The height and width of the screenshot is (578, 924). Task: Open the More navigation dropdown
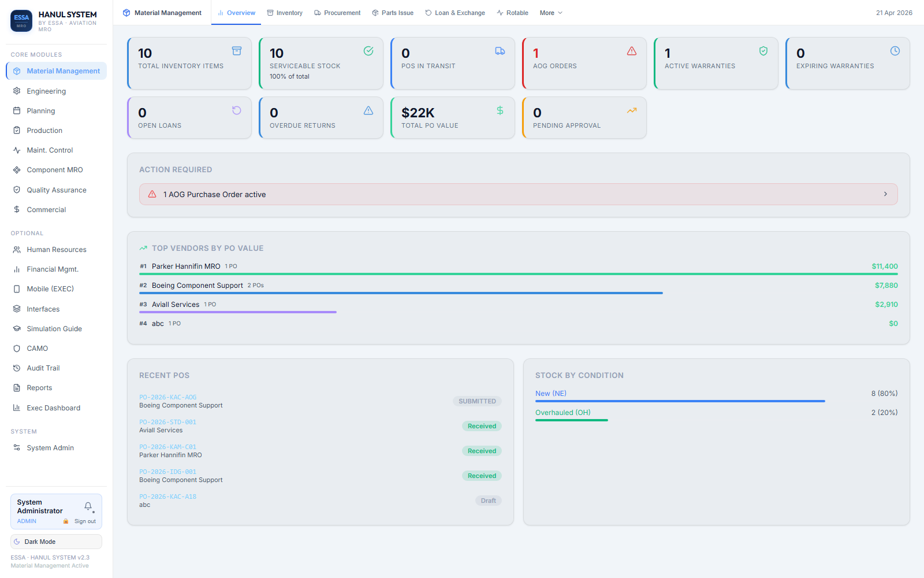(550, 12)
